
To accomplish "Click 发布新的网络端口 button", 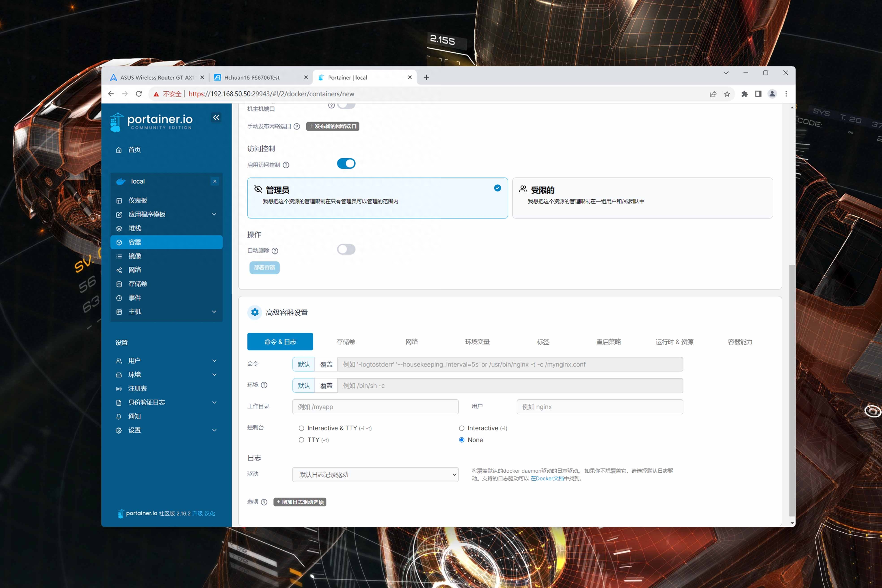I will tap(333, 126).
